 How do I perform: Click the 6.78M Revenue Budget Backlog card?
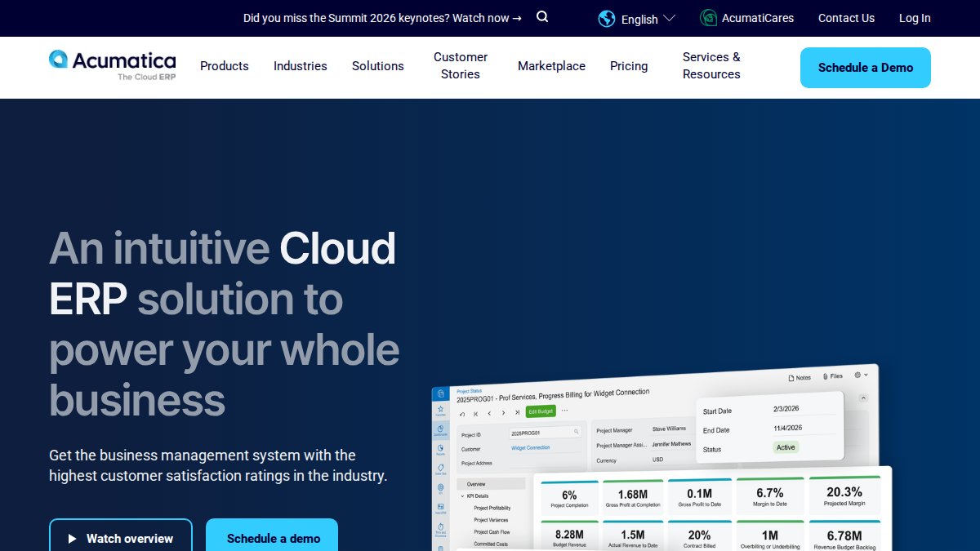(x=844, y=536)
